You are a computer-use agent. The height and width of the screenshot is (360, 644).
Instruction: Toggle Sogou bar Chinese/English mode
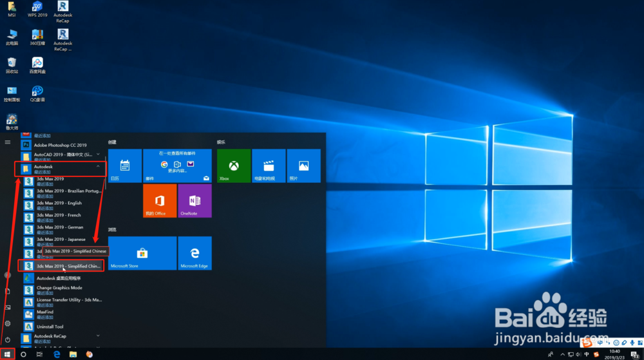pos(600,343)
